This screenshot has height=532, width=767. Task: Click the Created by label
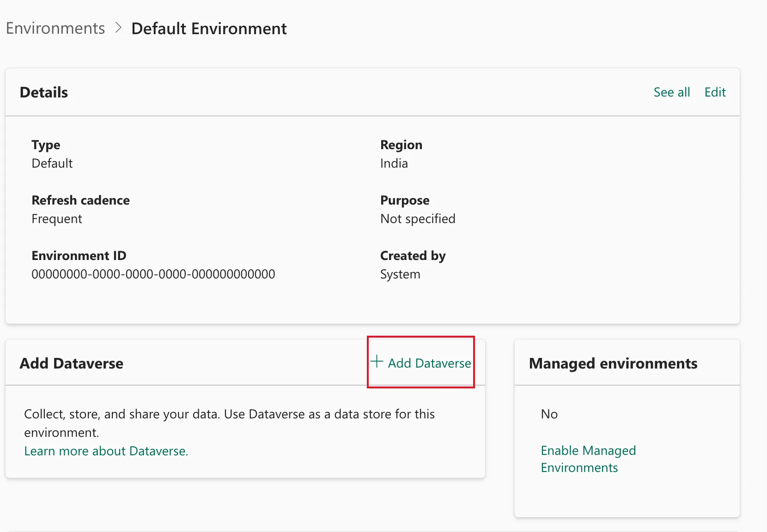tap(413, 256)
